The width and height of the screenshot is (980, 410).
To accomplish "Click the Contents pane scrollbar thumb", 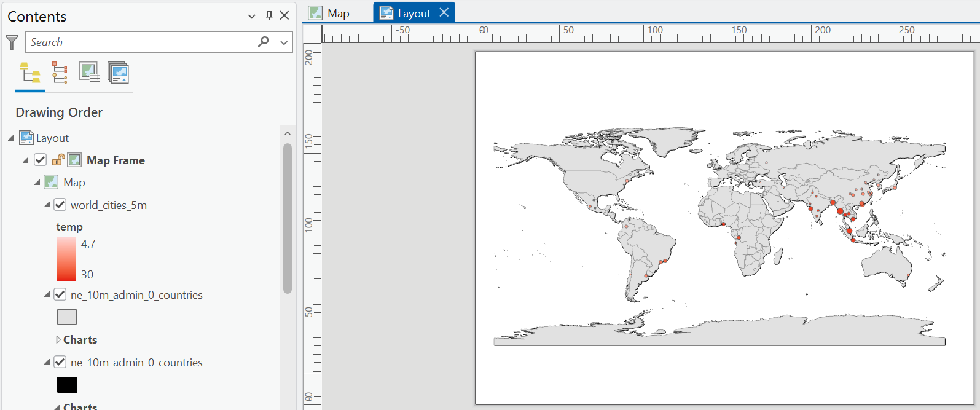I will click(288, 218).
